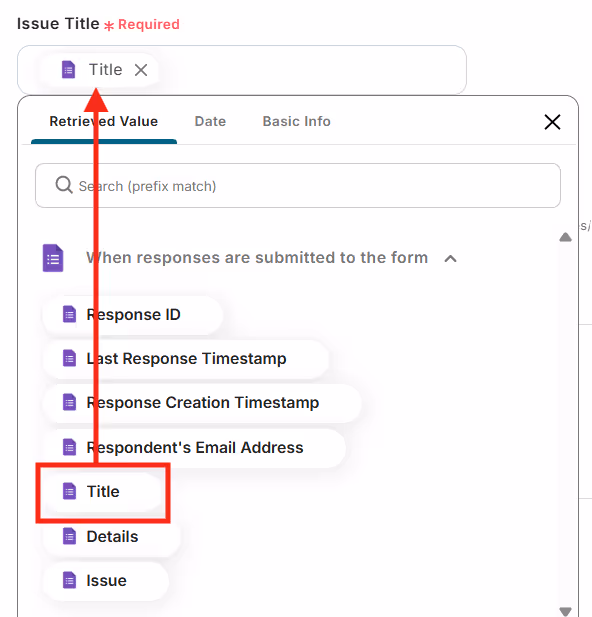Select the Response ID value
The width and height of the screenshot is (592, 617).
(133, 315)
